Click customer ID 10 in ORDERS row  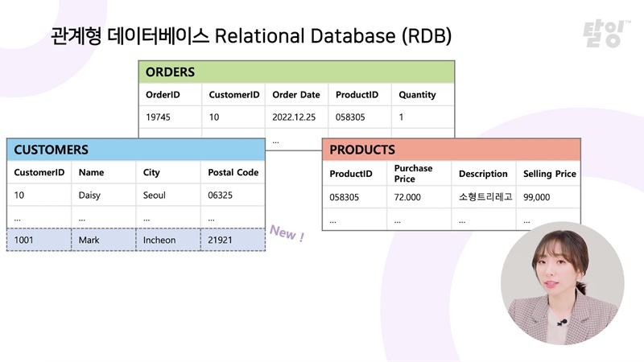214,117
